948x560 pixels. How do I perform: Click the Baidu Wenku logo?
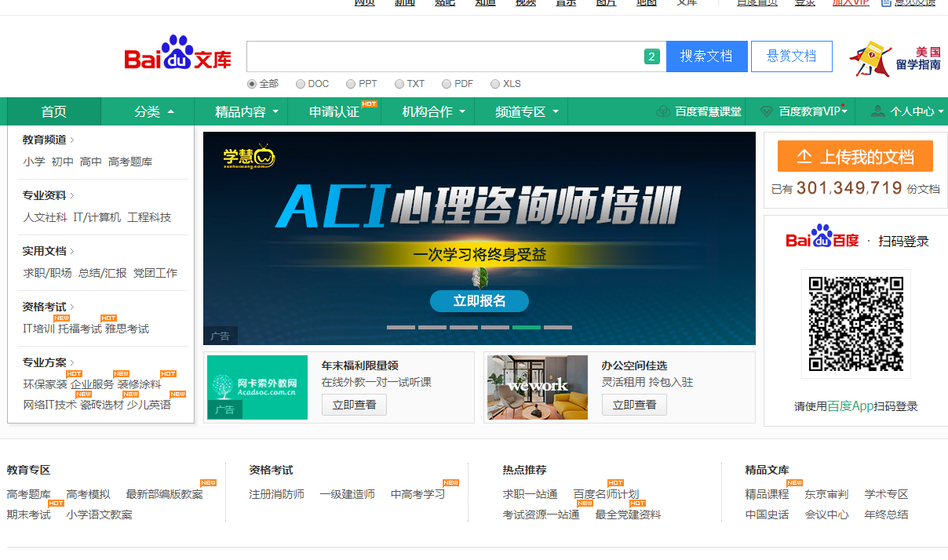pos(178,54)
